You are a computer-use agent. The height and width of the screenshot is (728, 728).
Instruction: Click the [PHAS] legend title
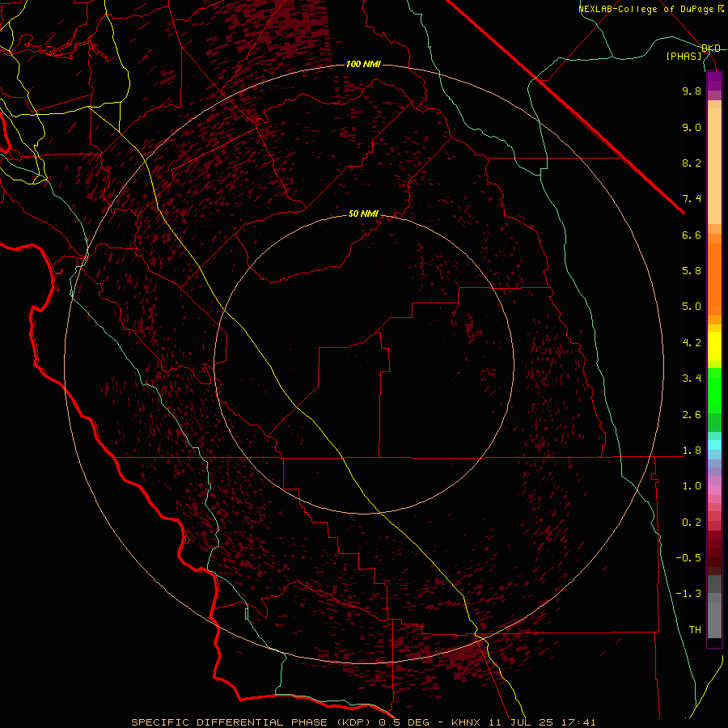point(684,57)
